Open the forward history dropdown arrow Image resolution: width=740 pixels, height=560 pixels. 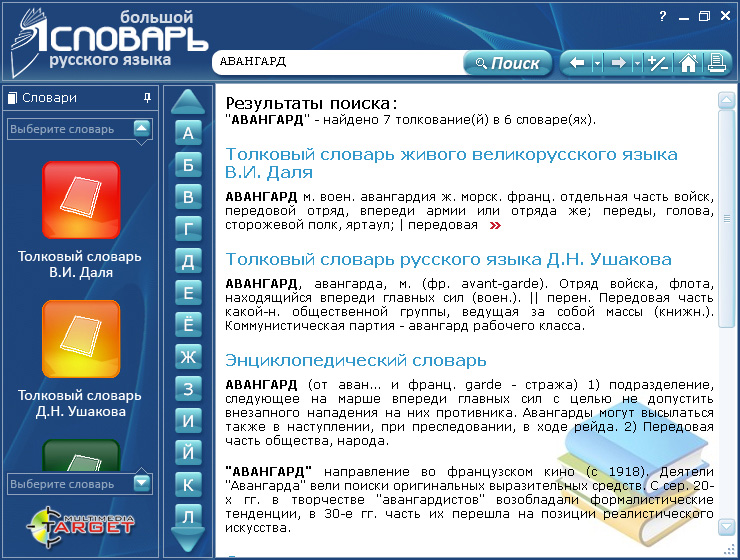[638, 63]
